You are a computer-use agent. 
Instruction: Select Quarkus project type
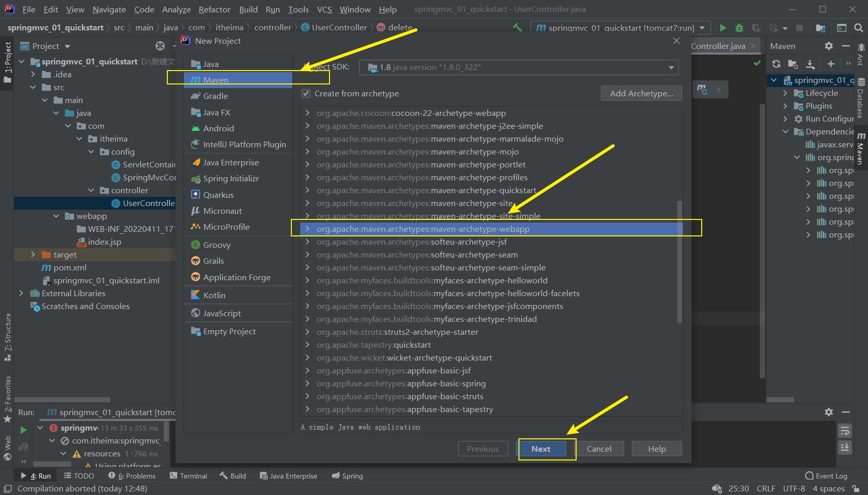click(x=238, y=195)
